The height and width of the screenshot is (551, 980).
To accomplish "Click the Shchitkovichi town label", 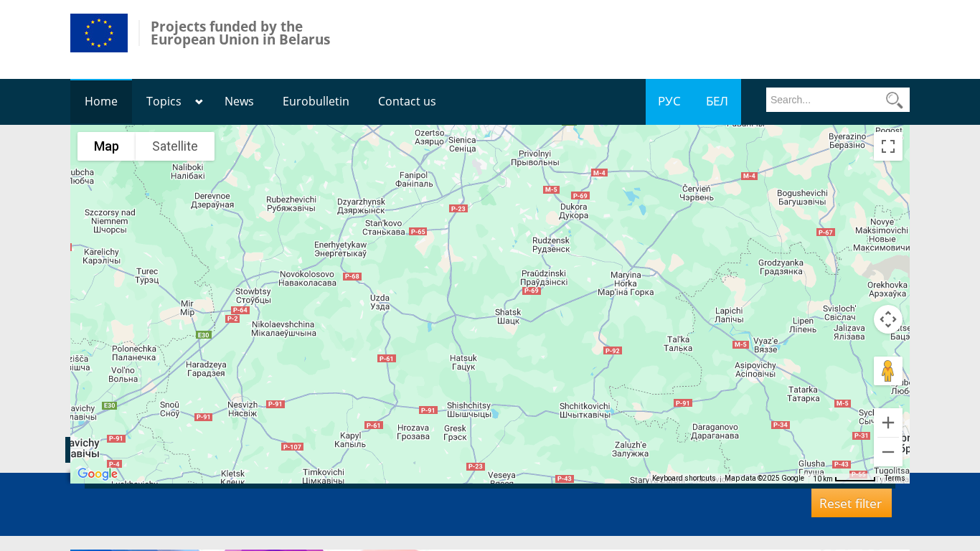I will click(x=585, y=410).
